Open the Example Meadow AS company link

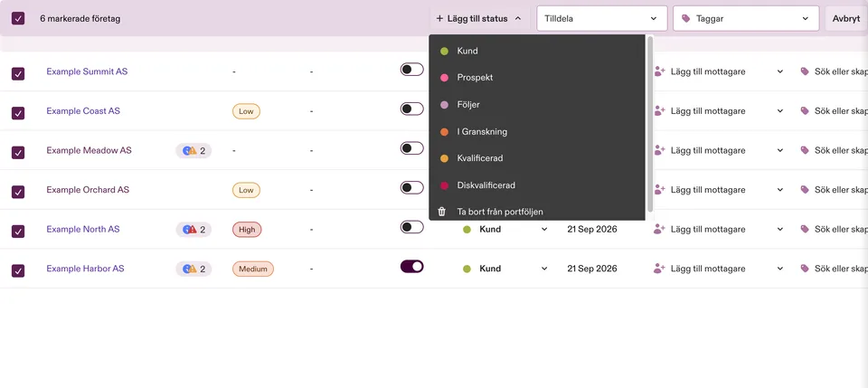90,150
